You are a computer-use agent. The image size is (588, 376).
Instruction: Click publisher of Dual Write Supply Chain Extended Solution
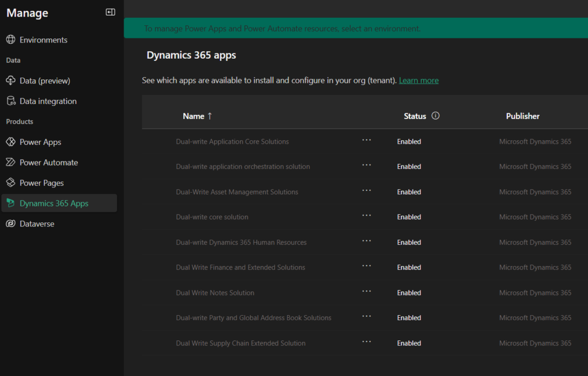pyautogui.click(x=535, y=343)
